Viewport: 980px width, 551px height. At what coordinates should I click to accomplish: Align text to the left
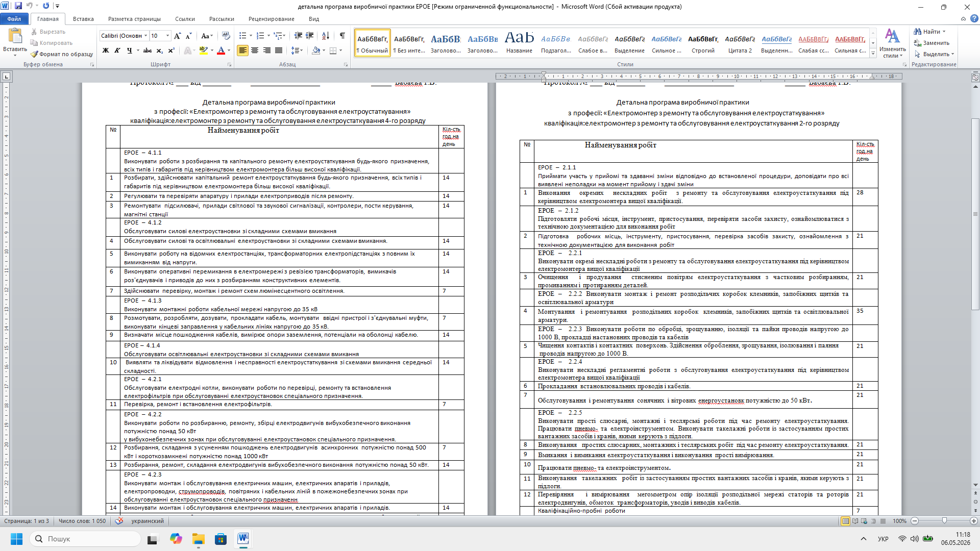point(242,51)
